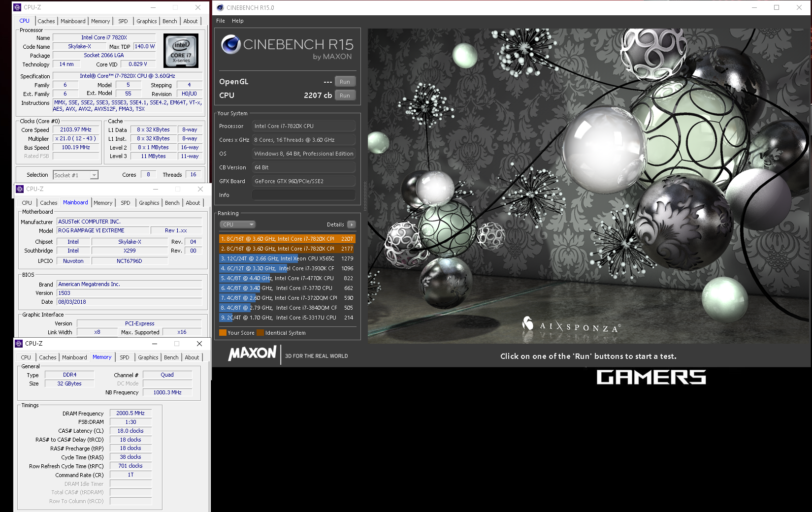Select SPD tab in Memory CPU-Z window
Screen dimensions: 812x512
pyautogui.click(x=125, y=357)
